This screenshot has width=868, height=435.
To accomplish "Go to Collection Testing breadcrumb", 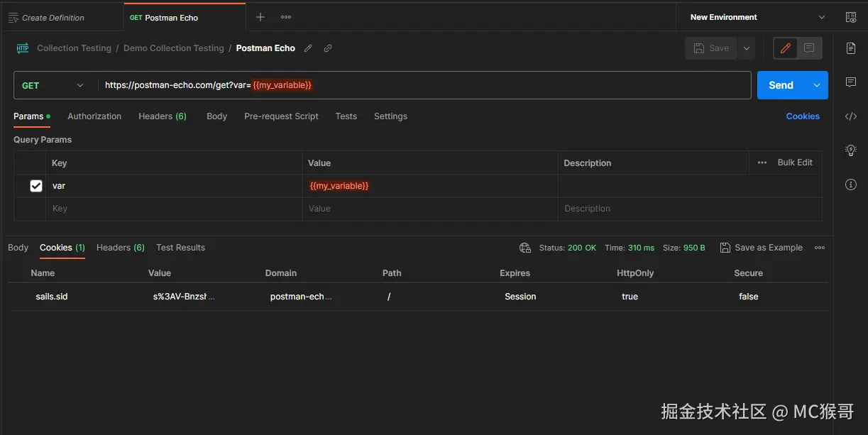I will (74, 48).
